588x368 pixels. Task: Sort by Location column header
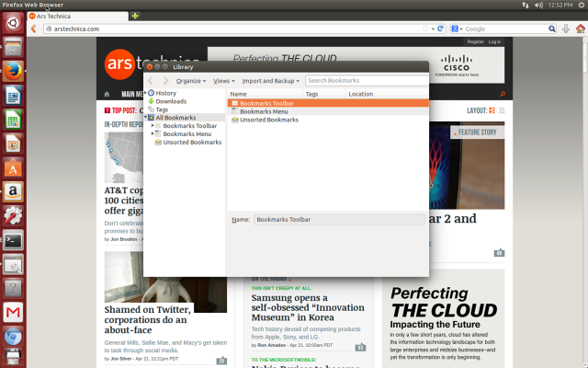(388, 94)
